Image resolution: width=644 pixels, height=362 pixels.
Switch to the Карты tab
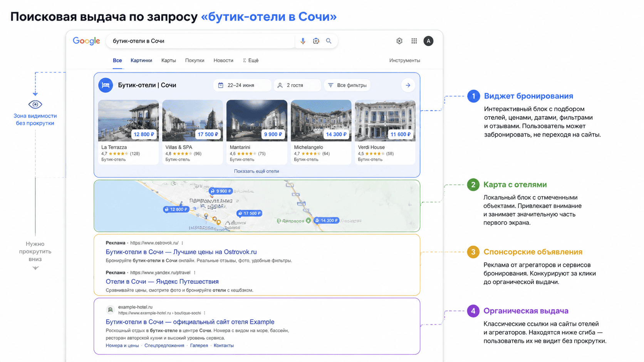tap(169, 60)
